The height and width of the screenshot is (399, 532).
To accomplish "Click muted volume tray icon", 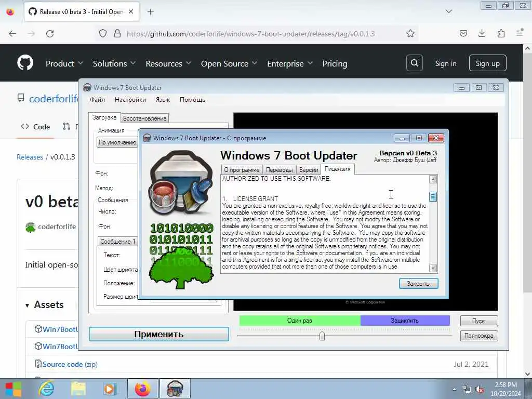I will point(480,390).
